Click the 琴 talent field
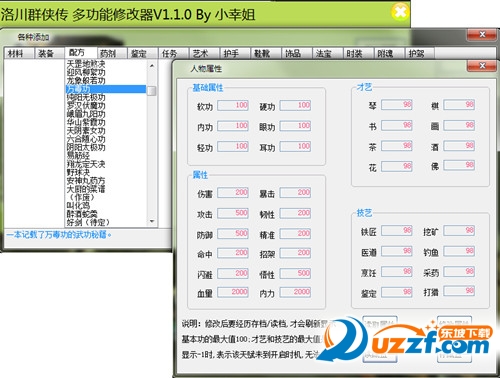 tap(397, 105)
